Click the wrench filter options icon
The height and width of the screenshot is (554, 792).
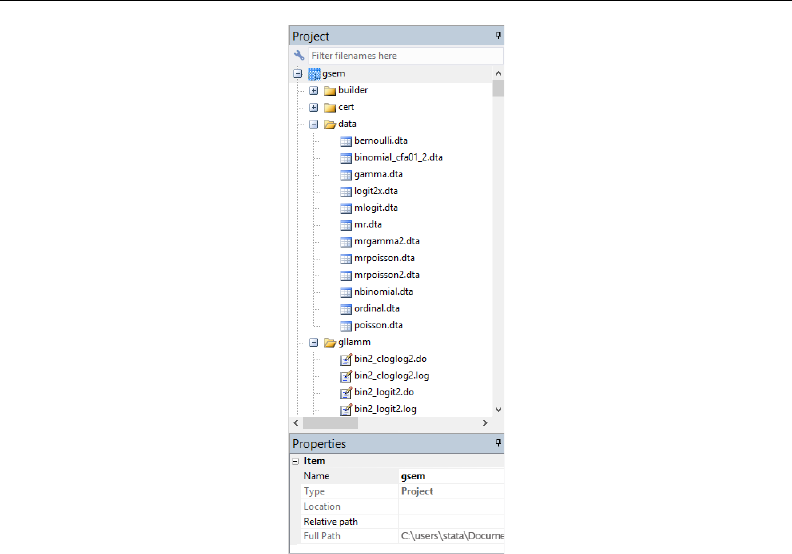click(x=299, y=56)
